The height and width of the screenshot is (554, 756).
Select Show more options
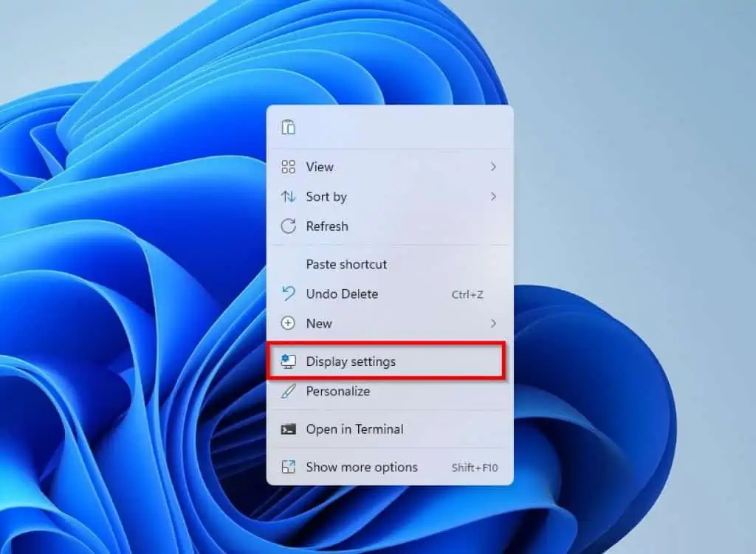point(361,467)
